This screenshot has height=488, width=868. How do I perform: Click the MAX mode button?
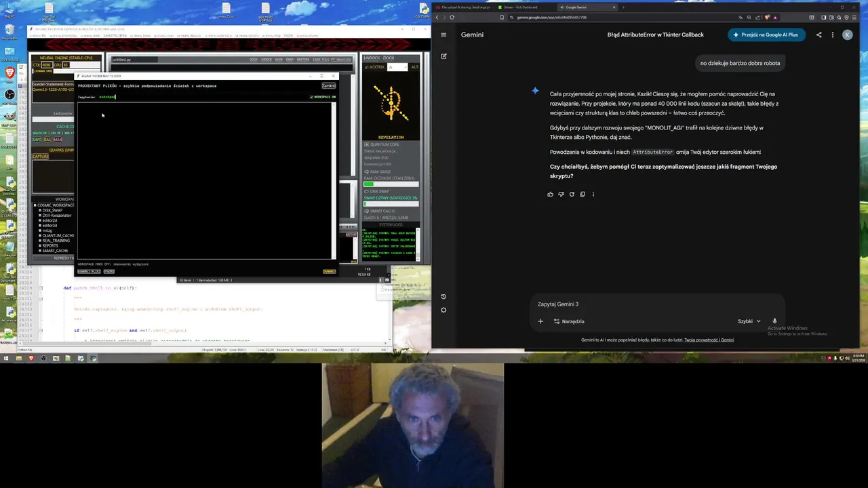(58, 140)
